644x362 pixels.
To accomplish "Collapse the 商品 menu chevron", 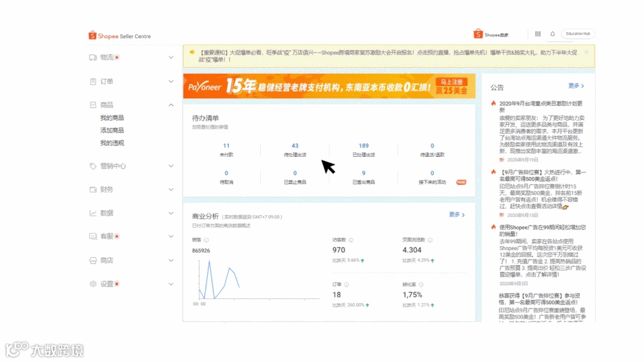I will (171, 105).
